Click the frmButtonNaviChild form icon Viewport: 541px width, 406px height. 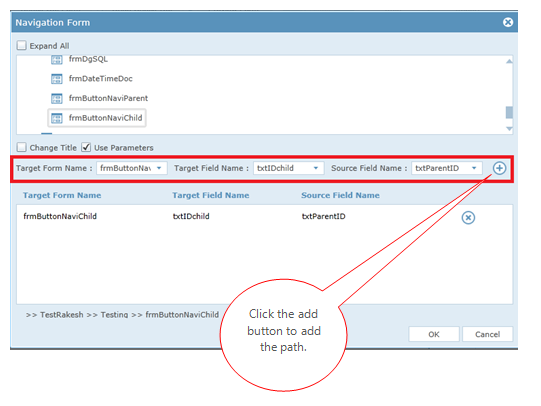click(x=57, y=118)
